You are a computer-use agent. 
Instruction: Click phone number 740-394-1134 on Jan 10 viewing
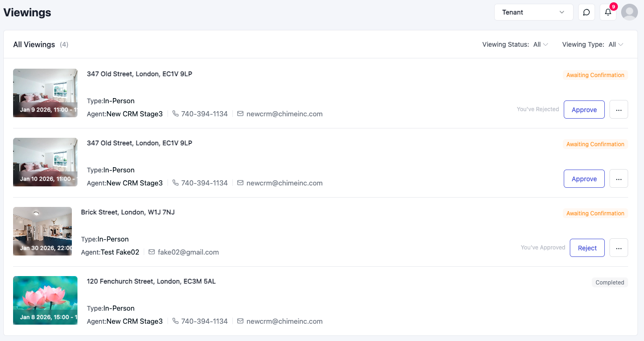204,183
